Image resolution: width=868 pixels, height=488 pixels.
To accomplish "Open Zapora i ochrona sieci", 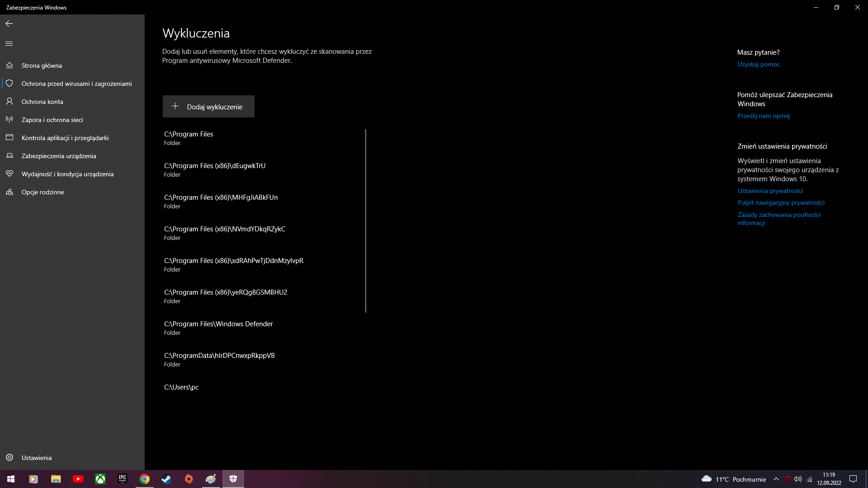I will tap(72, 120).
